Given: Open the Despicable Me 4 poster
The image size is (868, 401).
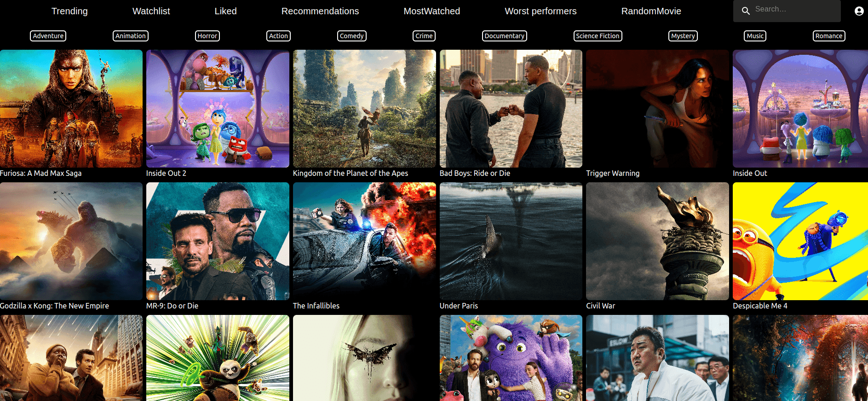Looking at the screenshot, I should (800, 241).
